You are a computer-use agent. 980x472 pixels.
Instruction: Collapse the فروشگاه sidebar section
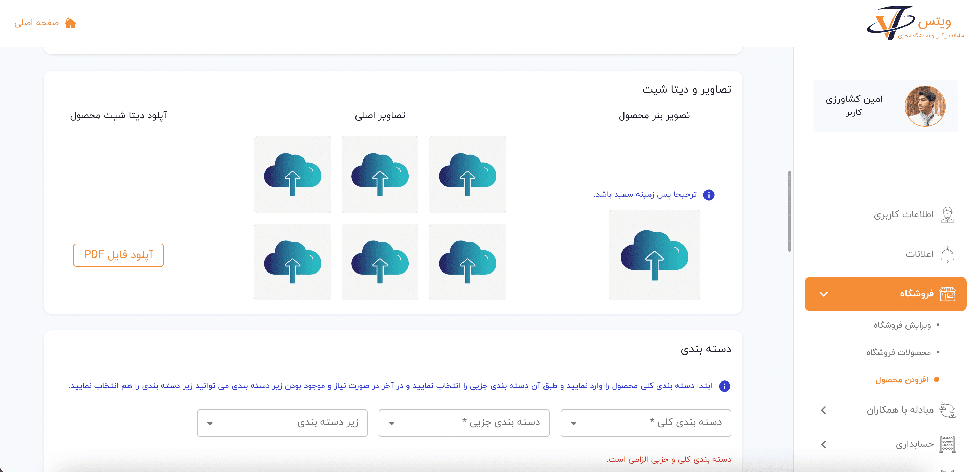824,294
